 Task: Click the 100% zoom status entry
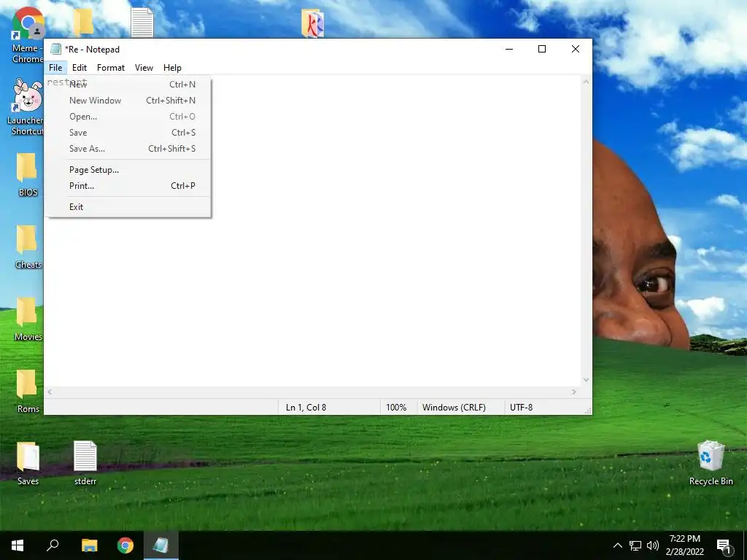click(x=396, y=408)
